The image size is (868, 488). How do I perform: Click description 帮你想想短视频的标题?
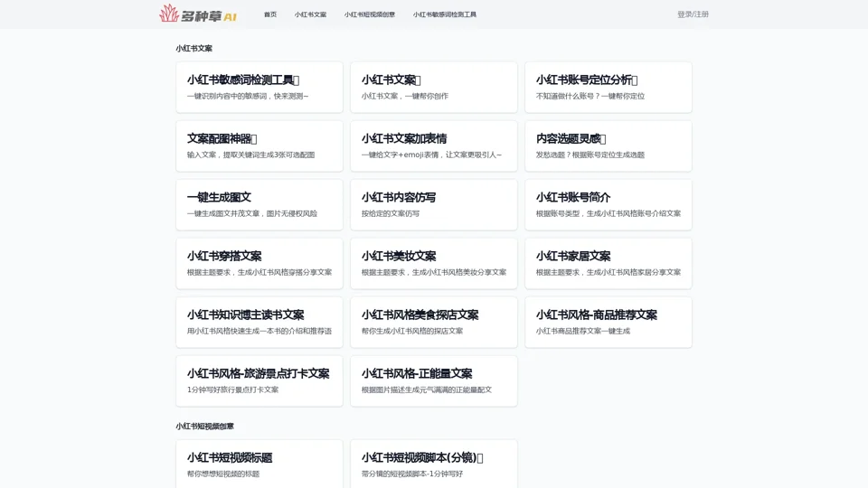click(x=223, y=474)
